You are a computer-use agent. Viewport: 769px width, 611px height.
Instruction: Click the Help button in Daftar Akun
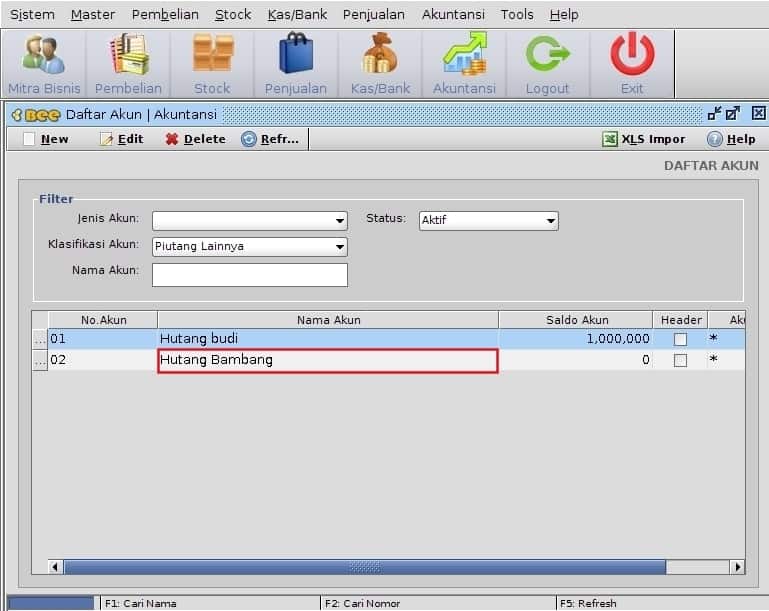(x=731, y=139)
